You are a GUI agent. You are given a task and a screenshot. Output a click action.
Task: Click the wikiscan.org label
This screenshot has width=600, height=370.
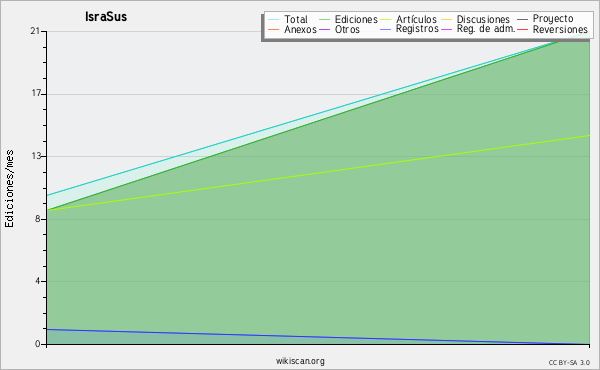[x=300, y=361]
